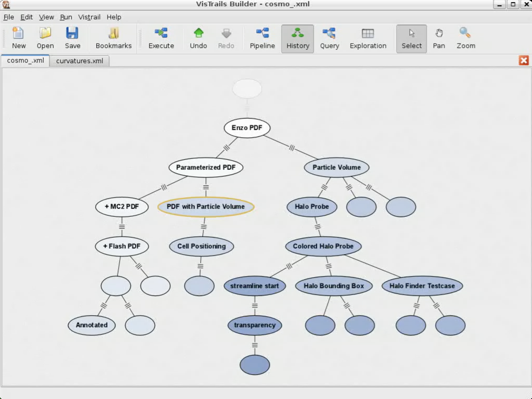Open the Query view icon
Viewport: 532px width, 399px height.
(329, 34)
